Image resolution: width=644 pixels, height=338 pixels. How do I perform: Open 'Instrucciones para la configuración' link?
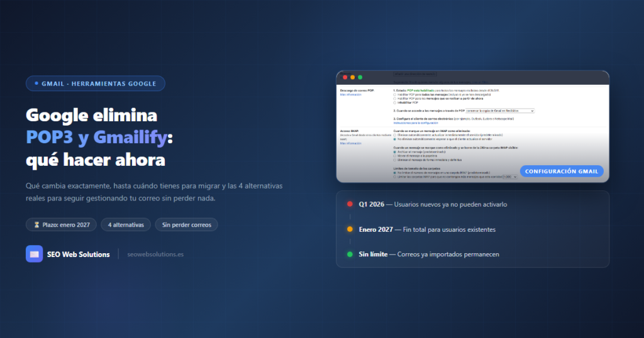click(416, 123)
